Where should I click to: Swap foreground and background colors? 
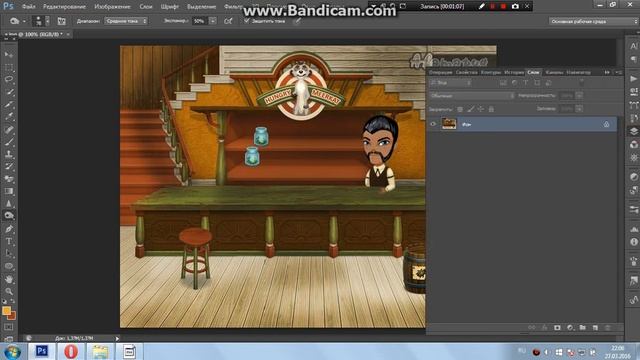(x=13, y=301)
